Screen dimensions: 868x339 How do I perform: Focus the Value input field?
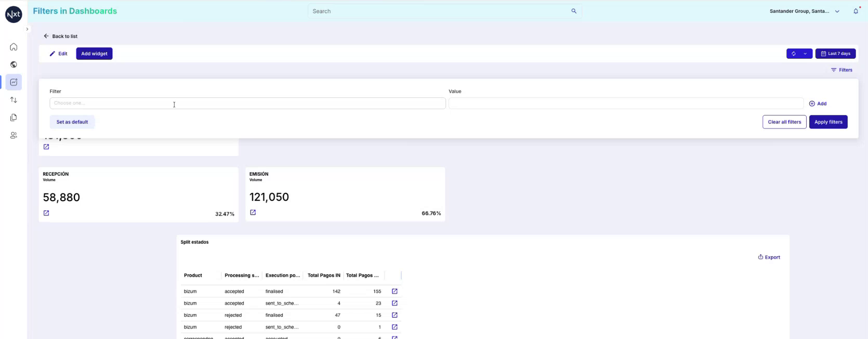[x=626, y=103]
